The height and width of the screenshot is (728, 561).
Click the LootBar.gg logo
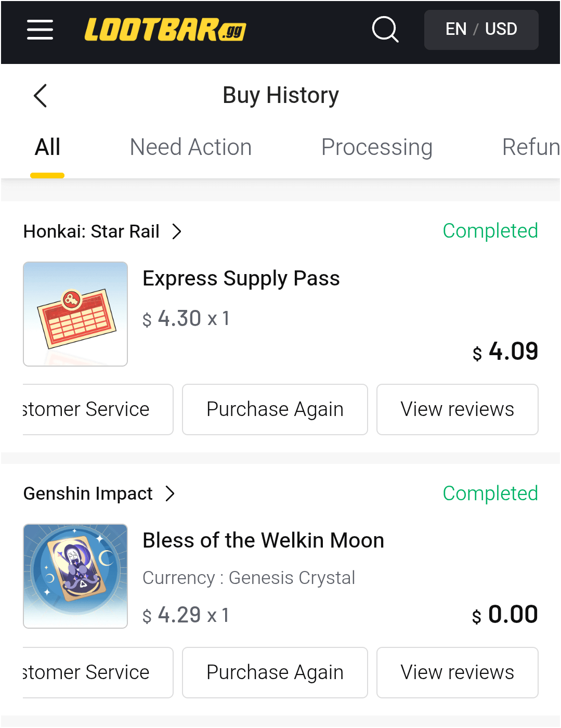click(x=165, y=30)
